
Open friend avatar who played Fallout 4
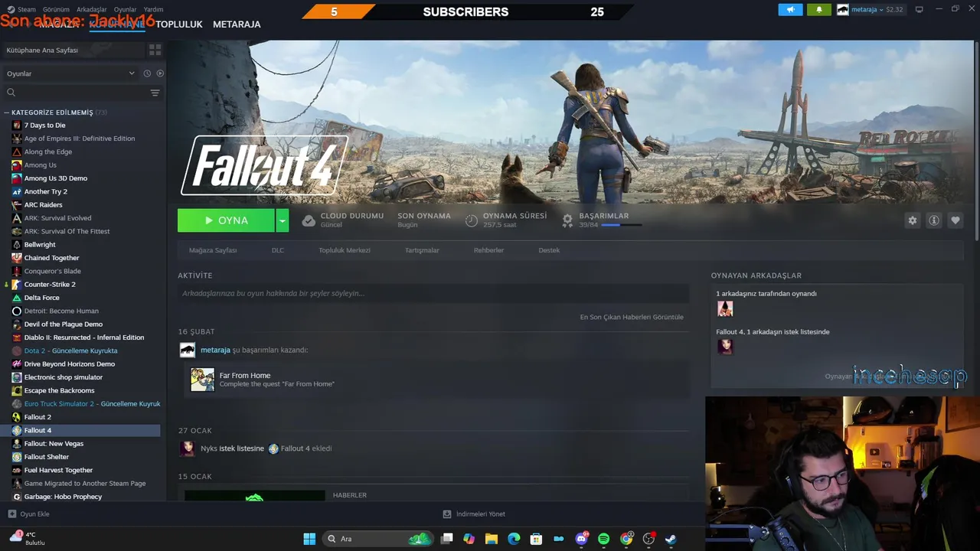pyautogui.click(x=725, y=308)
